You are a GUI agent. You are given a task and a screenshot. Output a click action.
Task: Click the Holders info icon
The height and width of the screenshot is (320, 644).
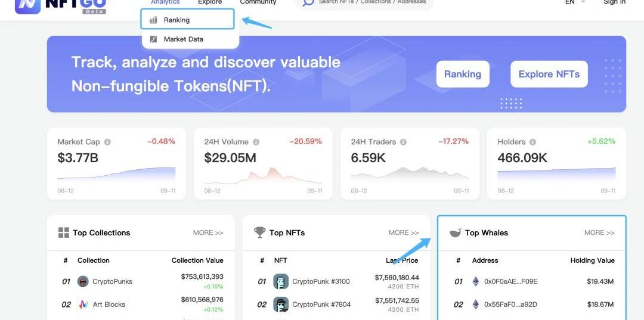pyautogui.click(x=532, y=142)
